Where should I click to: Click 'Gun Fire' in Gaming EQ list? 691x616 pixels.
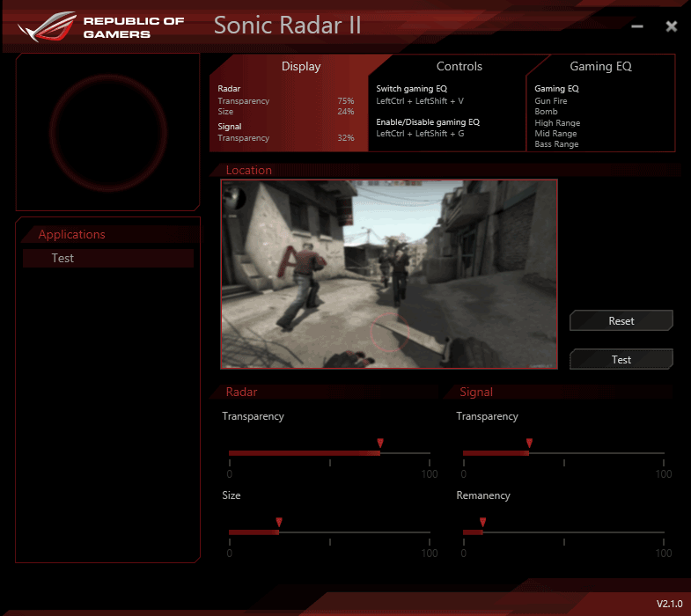pos(551,101)
